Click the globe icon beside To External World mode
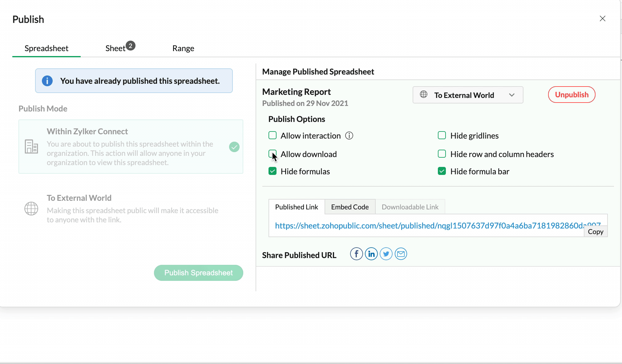The image size is (622, 364). [31, 209]
